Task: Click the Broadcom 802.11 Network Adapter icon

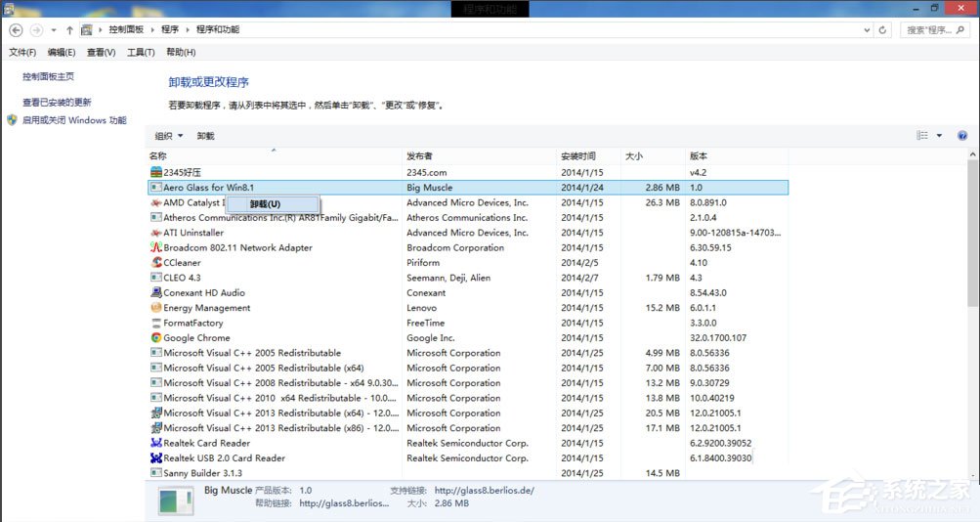Action: coord(155,248)
